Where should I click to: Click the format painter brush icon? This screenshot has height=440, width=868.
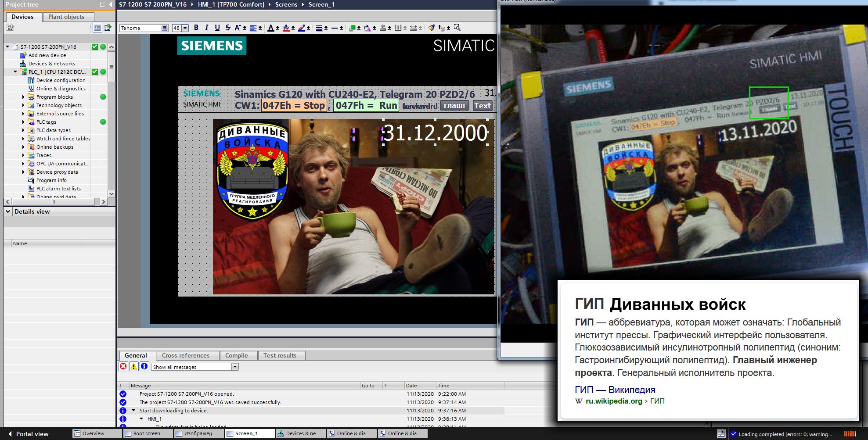coord(431,28)
